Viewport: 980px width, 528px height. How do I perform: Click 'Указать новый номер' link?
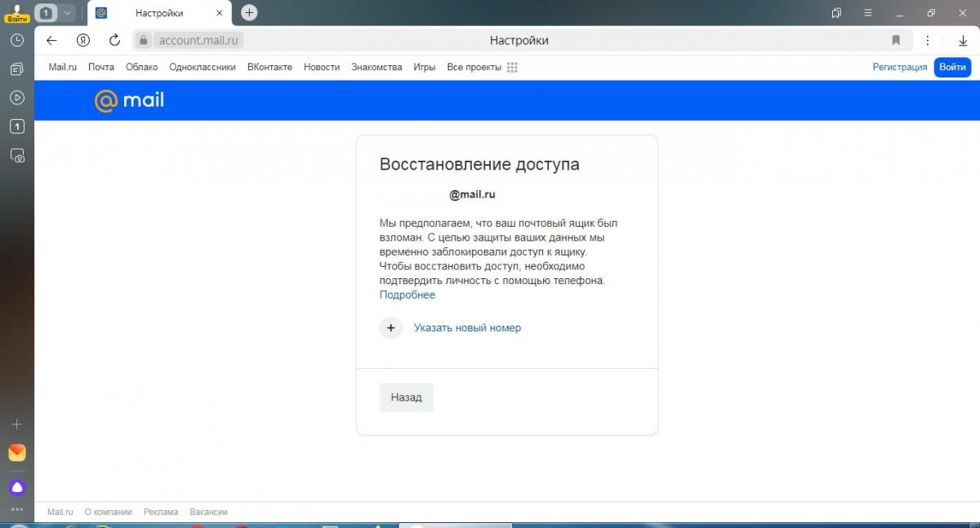[467, 328]
